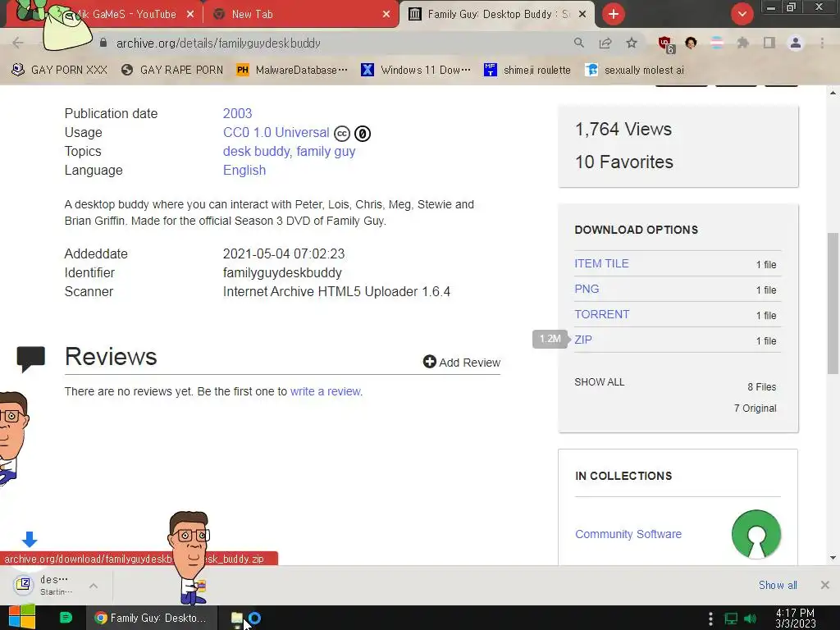Close the New Tab tab
Screen dimensions: 840x630
pyautogui.click(x=386, y=15)
